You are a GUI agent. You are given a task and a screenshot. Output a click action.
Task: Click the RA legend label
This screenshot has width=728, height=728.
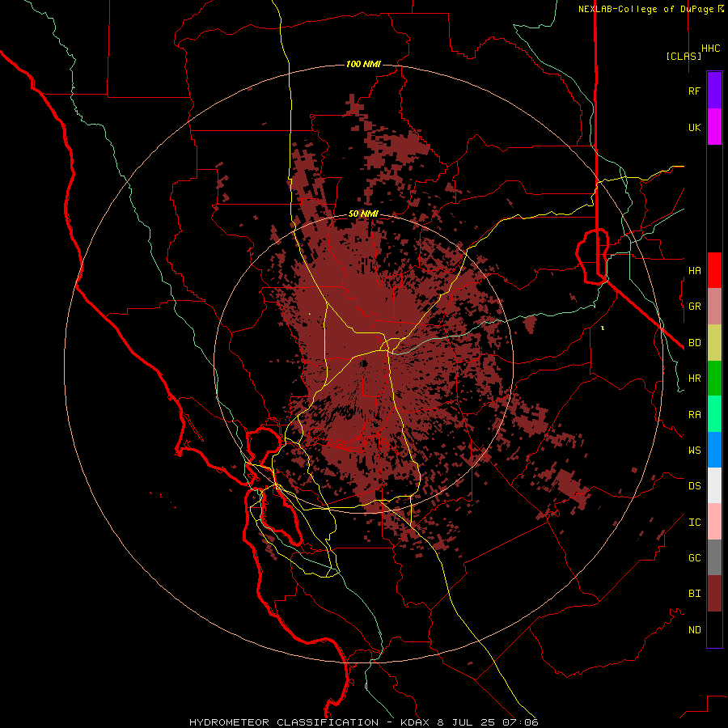(694, 415)
